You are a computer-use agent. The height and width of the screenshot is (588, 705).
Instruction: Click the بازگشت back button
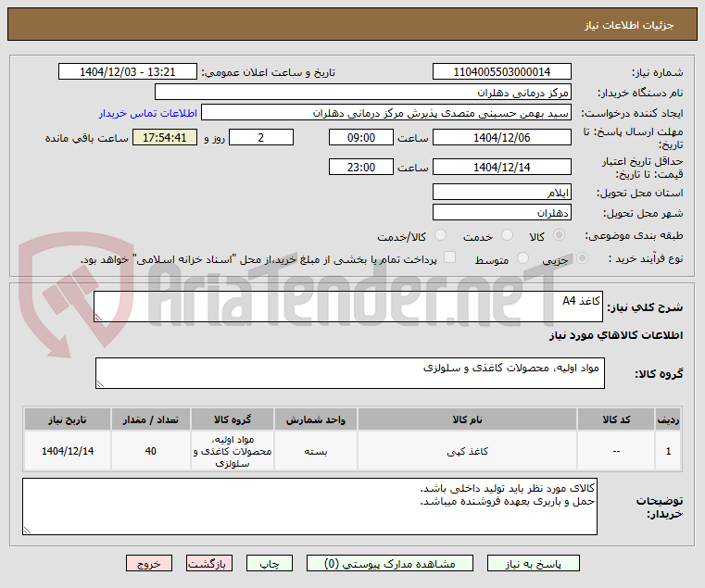(209, 563)
